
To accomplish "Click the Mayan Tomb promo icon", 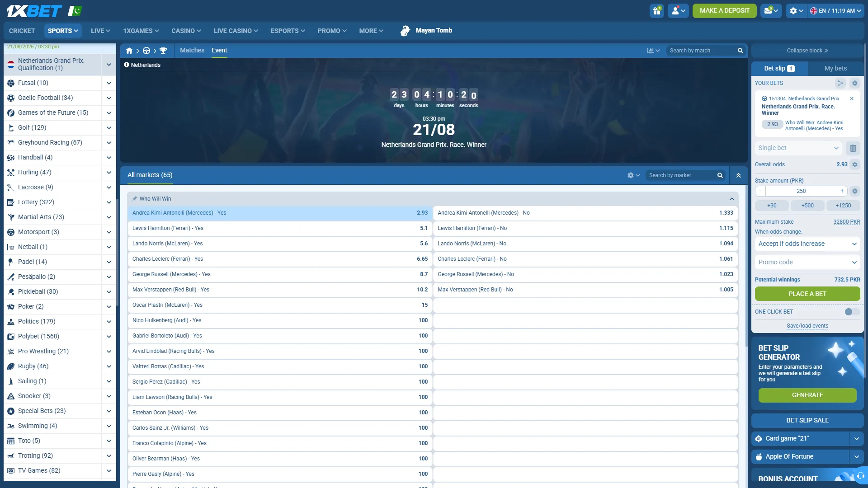I will [x=405, y=31].
